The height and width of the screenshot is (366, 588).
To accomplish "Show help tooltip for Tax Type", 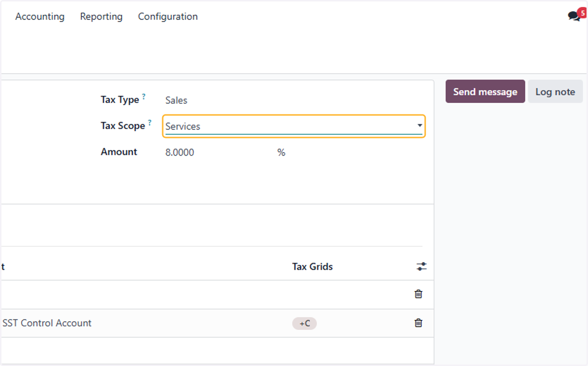I will [x=144, y=97].
